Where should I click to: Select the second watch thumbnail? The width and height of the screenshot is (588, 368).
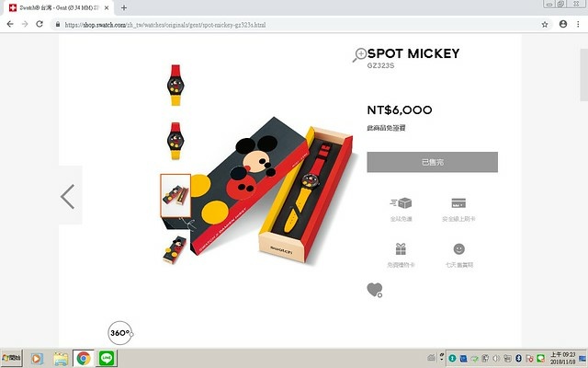pos(175,141)
